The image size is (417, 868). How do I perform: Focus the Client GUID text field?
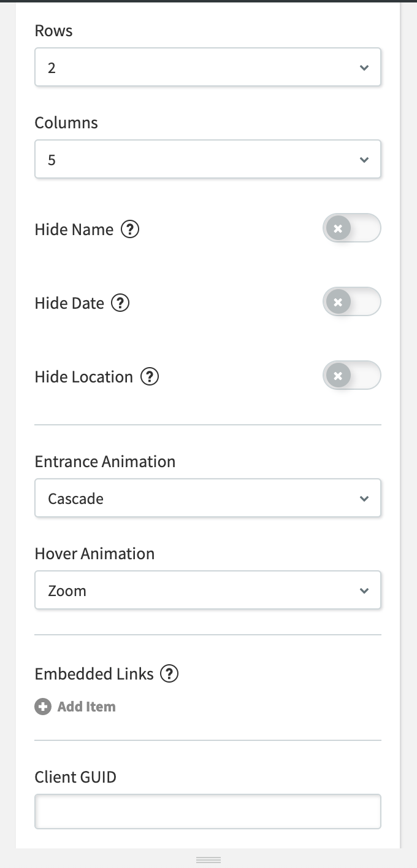tap(208, 812)
